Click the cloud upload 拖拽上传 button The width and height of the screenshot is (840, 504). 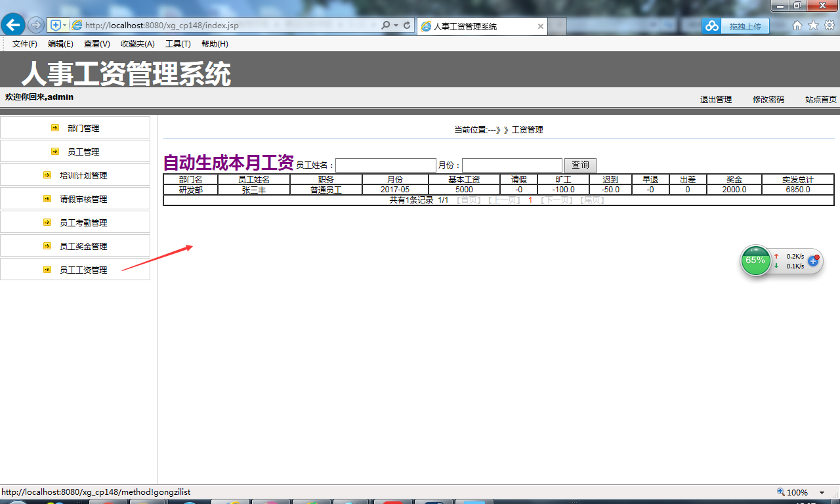point(736,26)
